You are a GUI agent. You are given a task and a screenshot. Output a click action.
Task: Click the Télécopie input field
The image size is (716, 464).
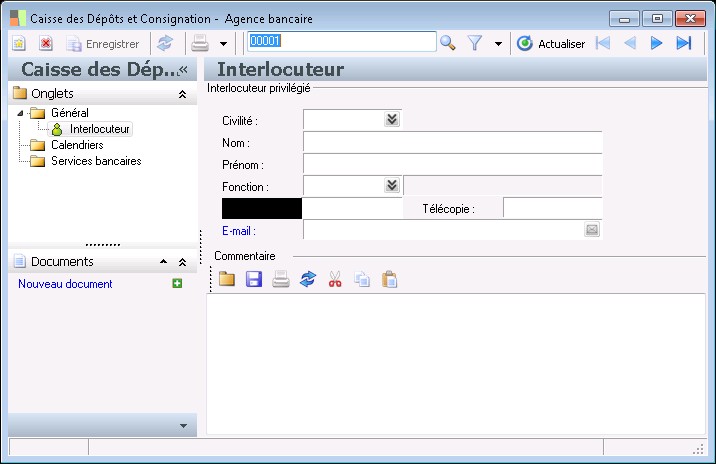coord(553,208)
